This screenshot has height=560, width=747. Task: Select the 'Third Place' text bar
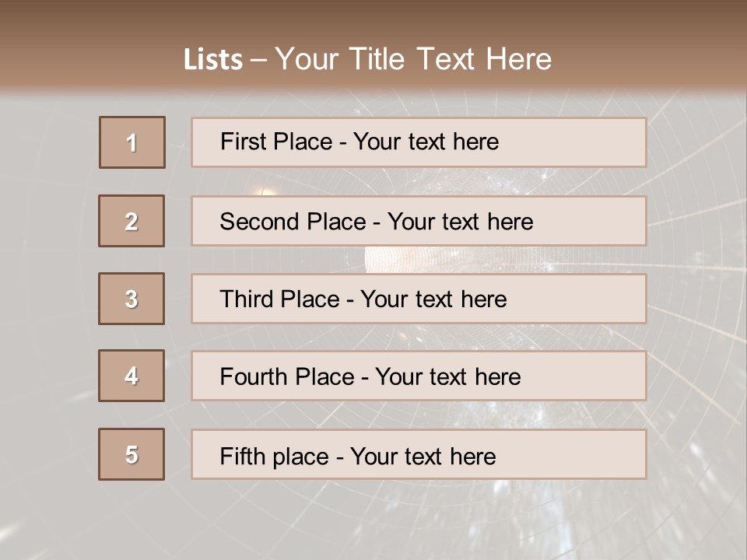[x=419, y=299]
